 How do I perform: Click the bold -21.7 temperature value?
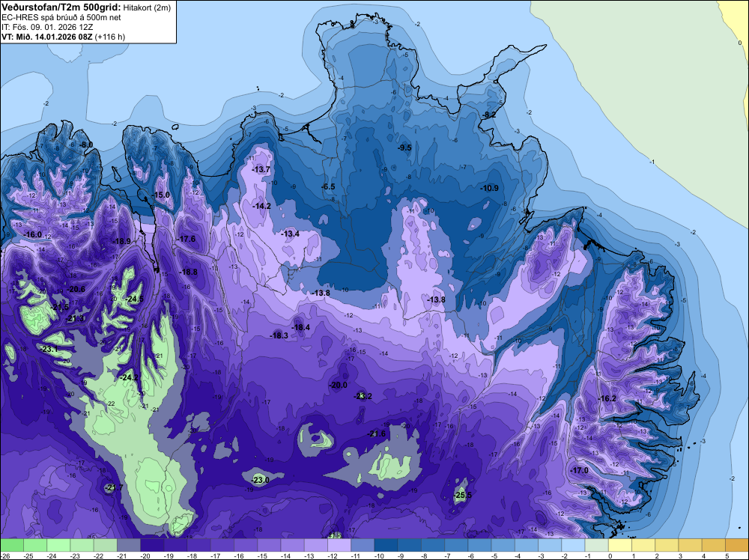115,487
